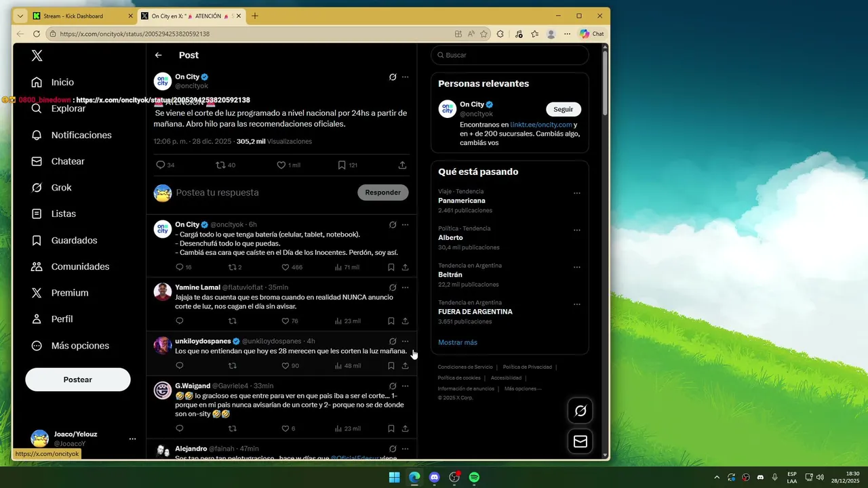
Task: Open Política de Privacidad link
Action: coord(527,367)
